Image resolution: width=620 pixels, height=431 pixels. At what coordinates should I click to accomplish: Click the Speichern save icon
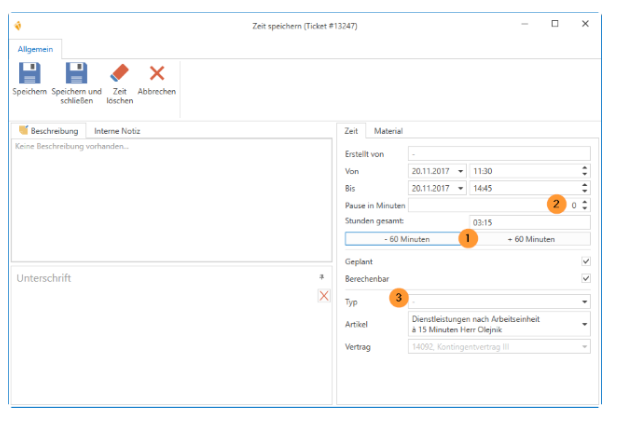pyautogui.click(x=29, y=73)
